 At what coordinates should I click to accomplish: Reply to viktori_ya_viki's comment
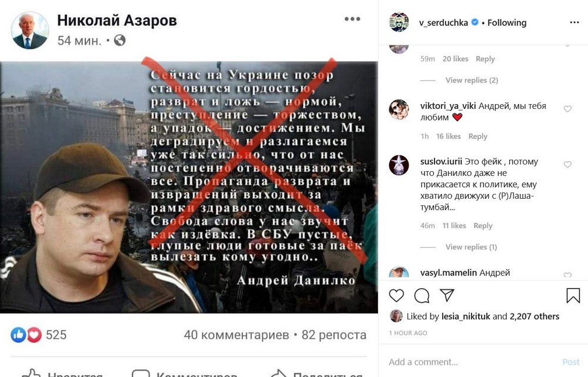click(x=477, y=136)
